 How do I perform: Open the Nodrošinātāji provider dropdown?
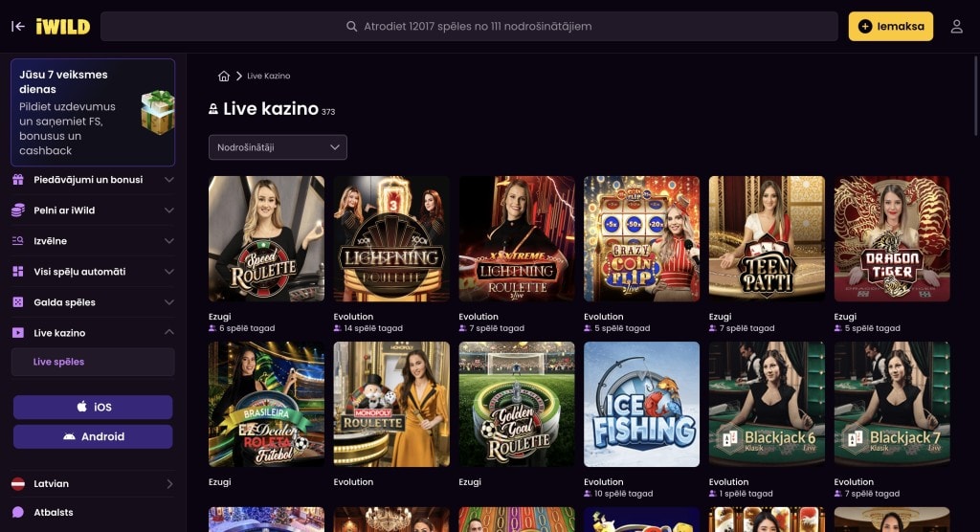(278, 147)
